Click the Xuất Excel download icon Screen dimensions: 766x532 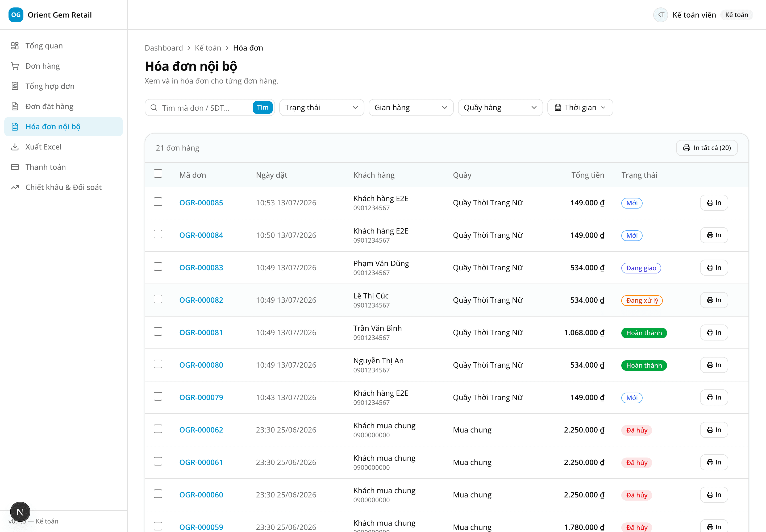[x=15, y=147]
